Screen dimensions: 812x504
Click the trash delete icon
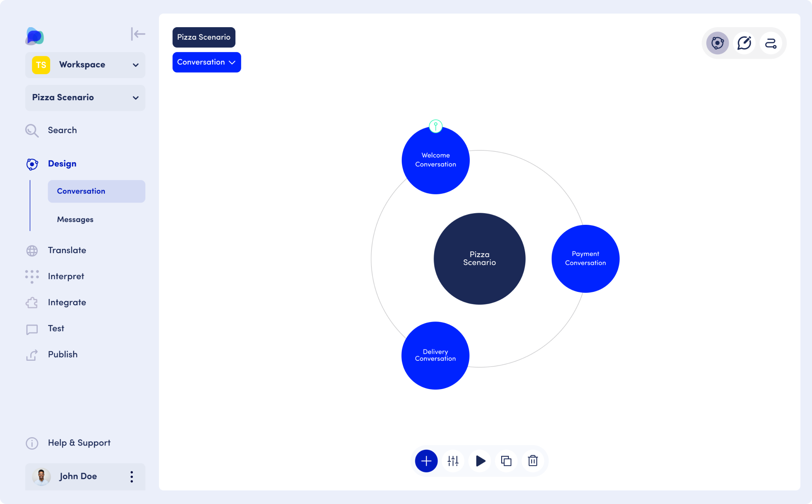533,461
